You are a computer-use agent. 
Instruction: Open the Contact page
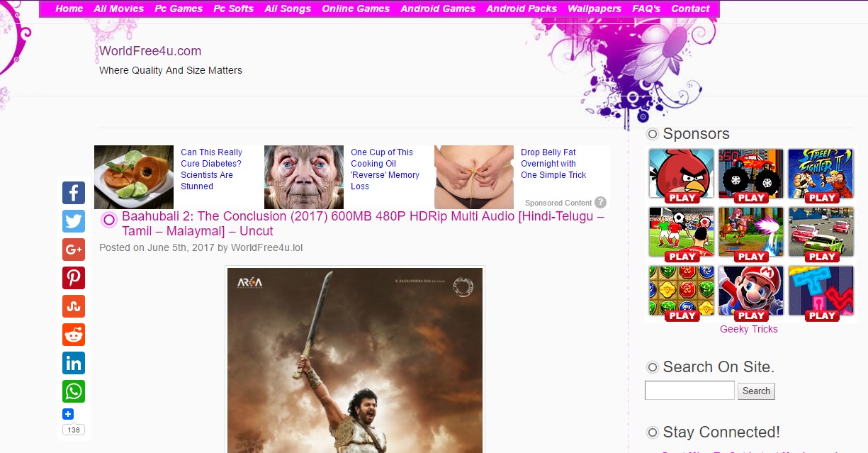[690, 9]
